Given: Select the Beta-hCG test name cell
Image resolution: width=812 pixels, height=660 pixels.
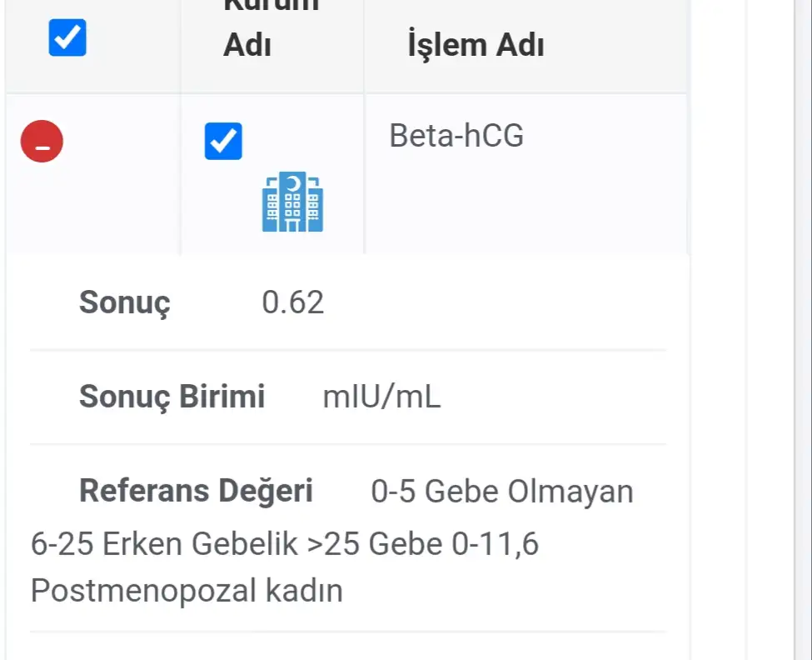Looking at the screenshot, I should pos(456,136).
